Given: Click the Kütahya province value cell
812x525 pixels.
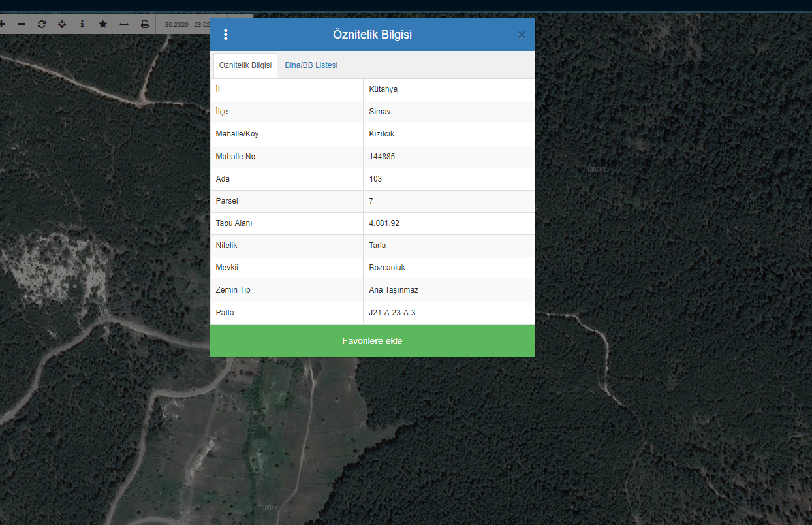Looking at the screenshot, I should [x=383, y=89].
